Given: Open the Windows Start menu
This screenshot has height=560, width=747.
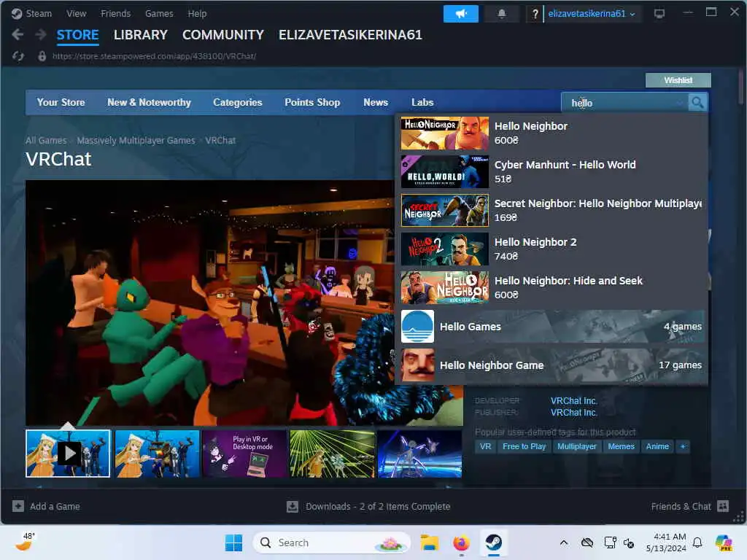Looking at the screenshot, I should pyautogui.click(x=233, y=542).
